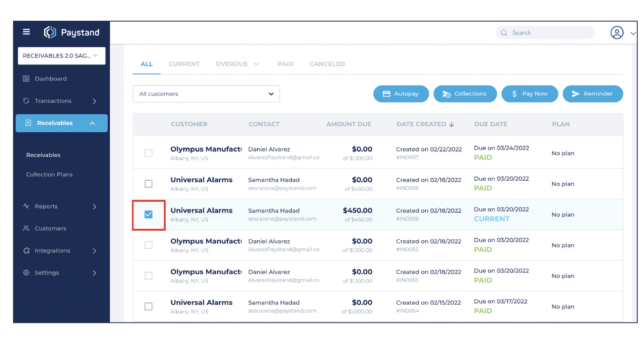
Task: Sort by CUSTOMER column header
Action: (x=189, y=124)
